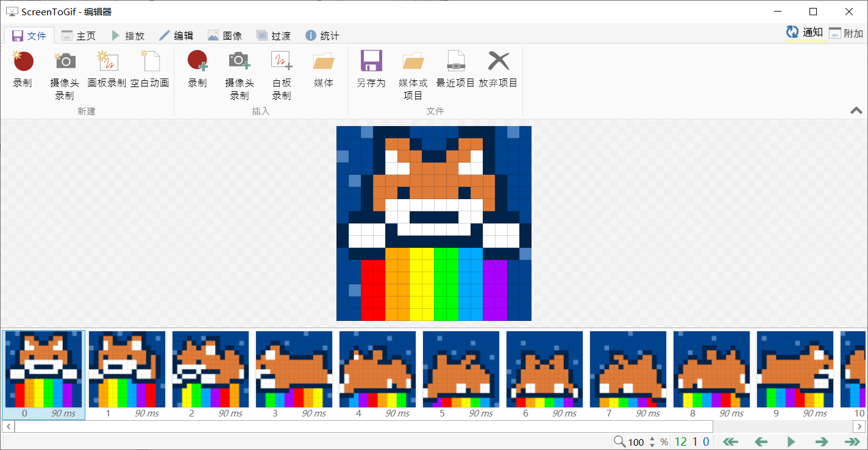Select frame 5 thumbnail

click(x=461, y=374)
